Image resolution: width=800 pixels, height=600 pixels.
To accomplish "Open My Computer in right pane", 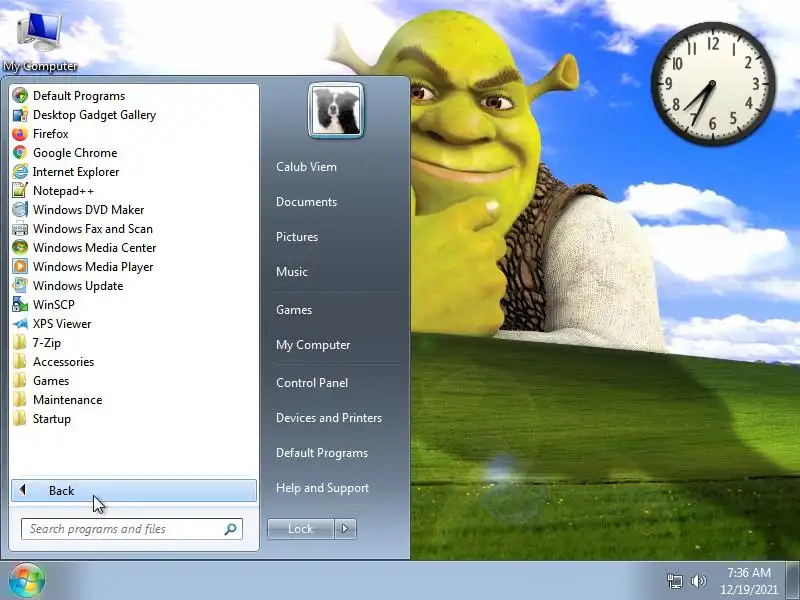I will pyautogui.click(x=313, y=345).
